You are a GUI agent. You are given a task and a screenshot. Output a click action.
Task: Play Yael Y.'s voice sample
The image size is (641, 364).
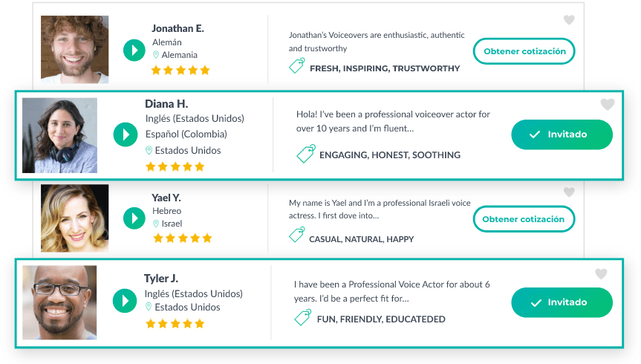(x=134, y=218)
